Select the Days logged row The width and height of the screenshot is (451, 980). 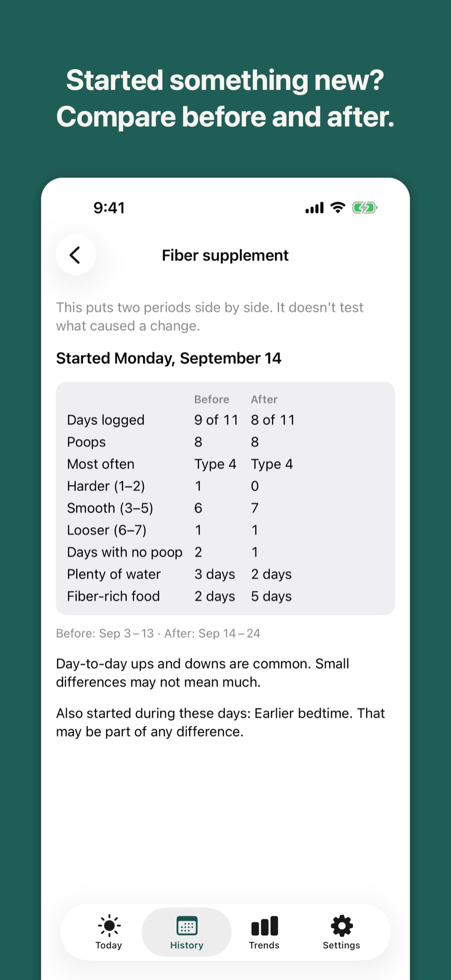(225, 420)
